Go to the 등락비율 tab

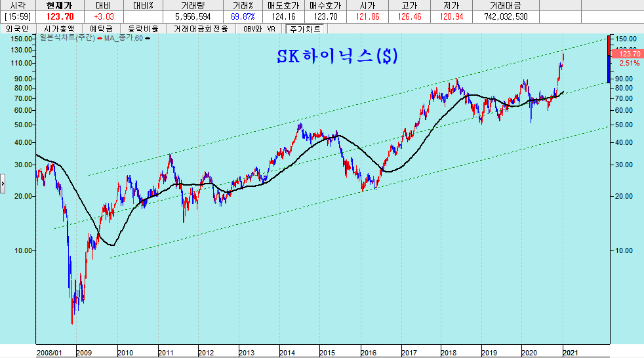(143, 29)
